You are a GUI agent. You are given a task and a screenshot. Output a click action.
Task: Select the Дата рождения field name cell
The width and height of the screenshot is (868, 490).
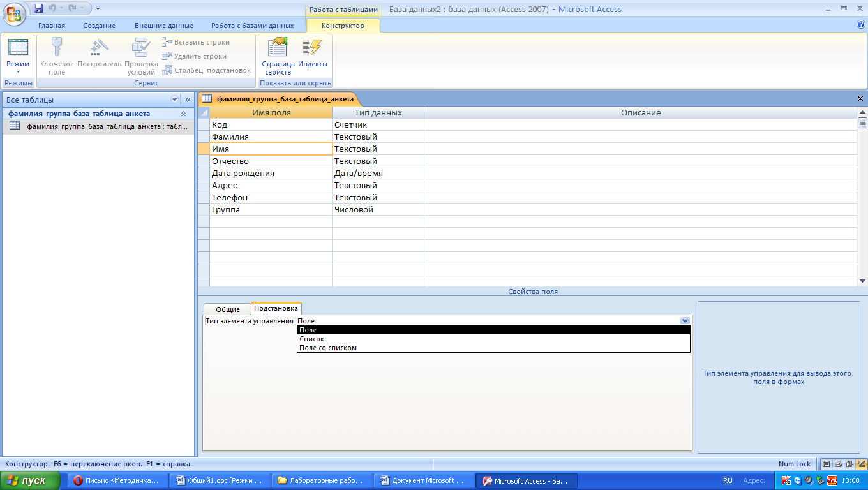point(271,174)
